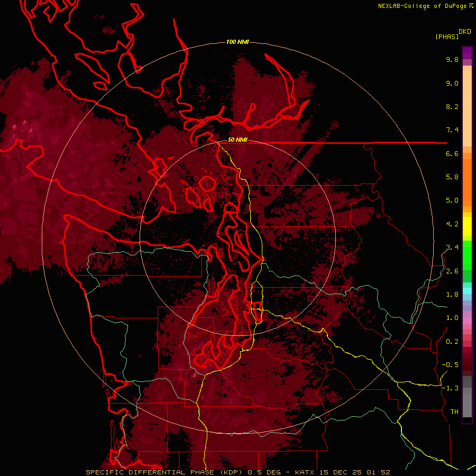Image resolution: width=476 pixels, height=476 pixels.
Task: Click the [PHAS] units label
Action: click(447, 37)
